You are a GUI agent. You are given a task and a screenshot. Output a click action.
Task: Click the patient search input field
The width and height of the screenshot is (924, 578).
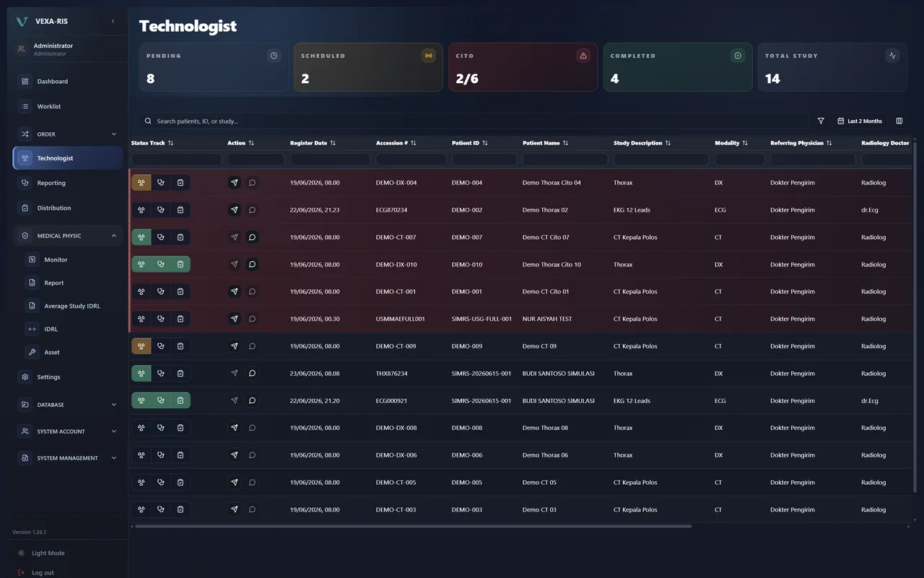coord(474,121)
